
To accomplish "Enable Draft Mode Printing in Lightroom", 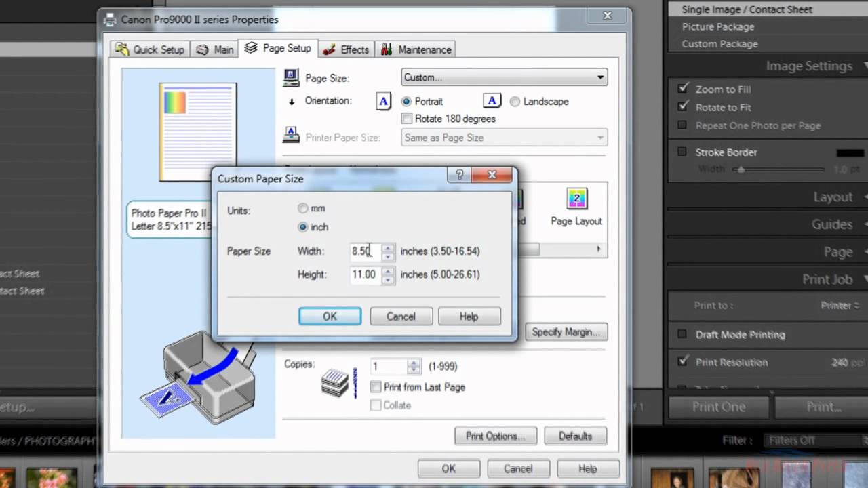I will coord(682,334).
